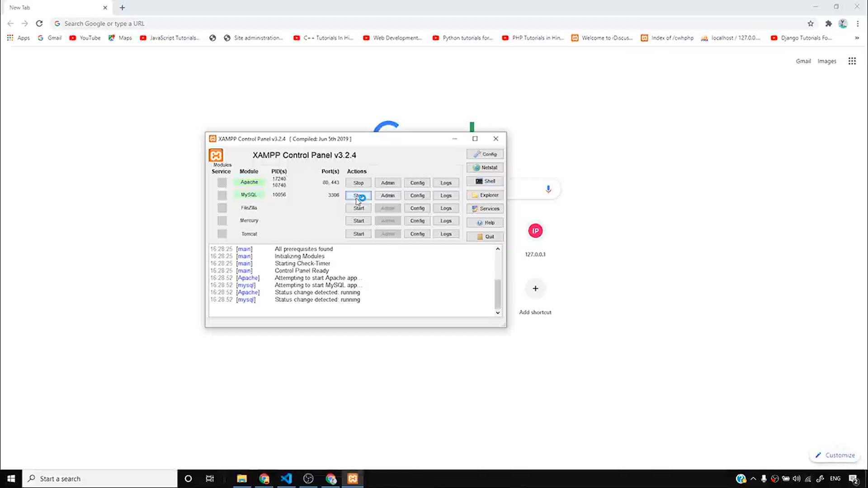Stop the Apache module
This screenshot has height=488, width=868.
[359, 183]
